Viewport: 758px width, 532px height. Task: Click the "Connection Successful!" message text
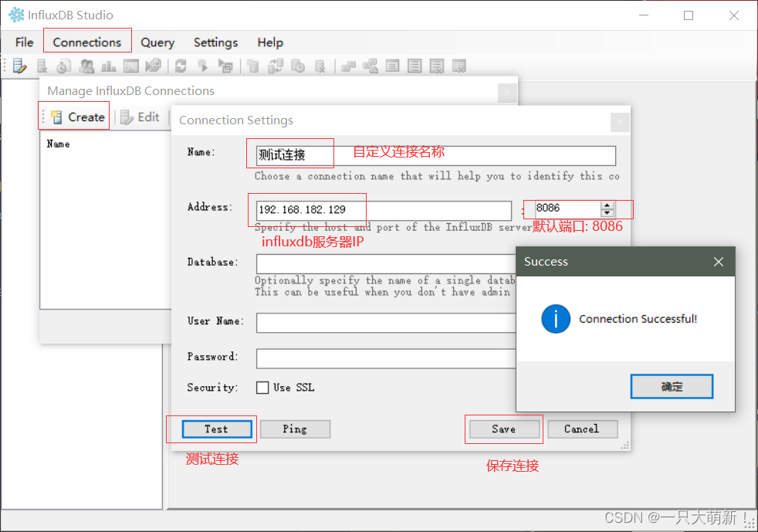pyautogui.click(x=638, y=319)
